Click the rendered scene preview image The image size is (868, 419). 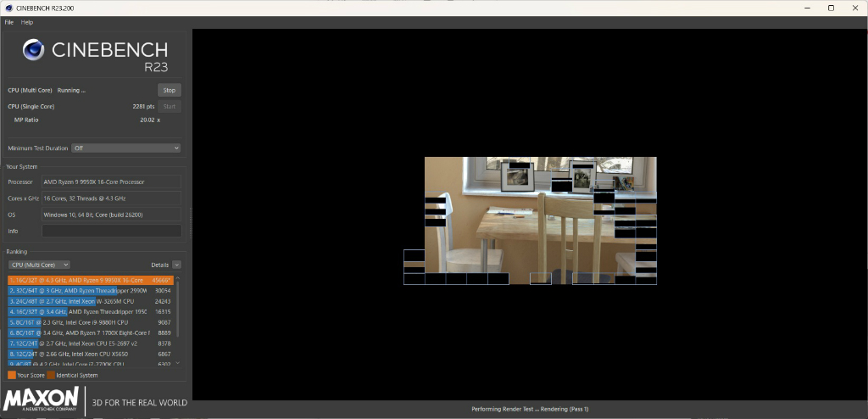pos(540,221)
